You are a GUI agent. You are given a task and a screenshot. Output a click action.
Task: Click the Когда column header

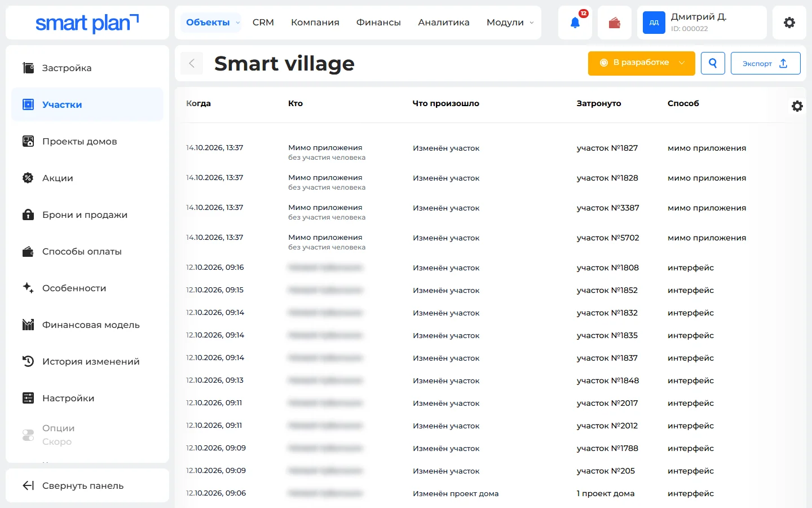coord(198,103)
